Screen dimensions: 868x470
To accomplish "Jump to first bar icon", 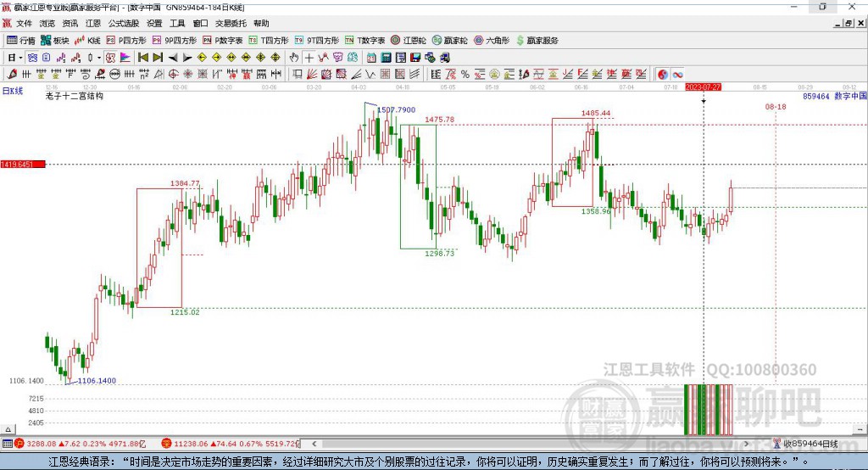I will (x=142, y=58).
